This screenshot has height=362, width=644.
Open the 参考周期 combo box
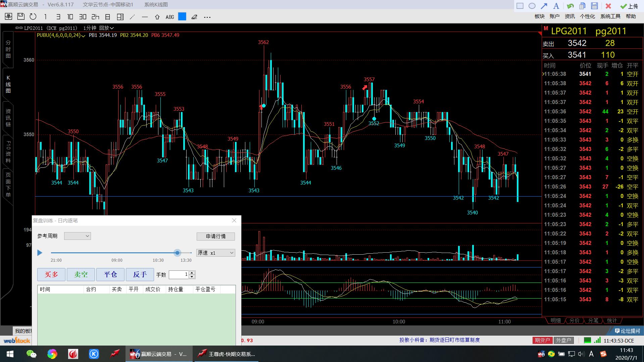(x=78, y=236)
